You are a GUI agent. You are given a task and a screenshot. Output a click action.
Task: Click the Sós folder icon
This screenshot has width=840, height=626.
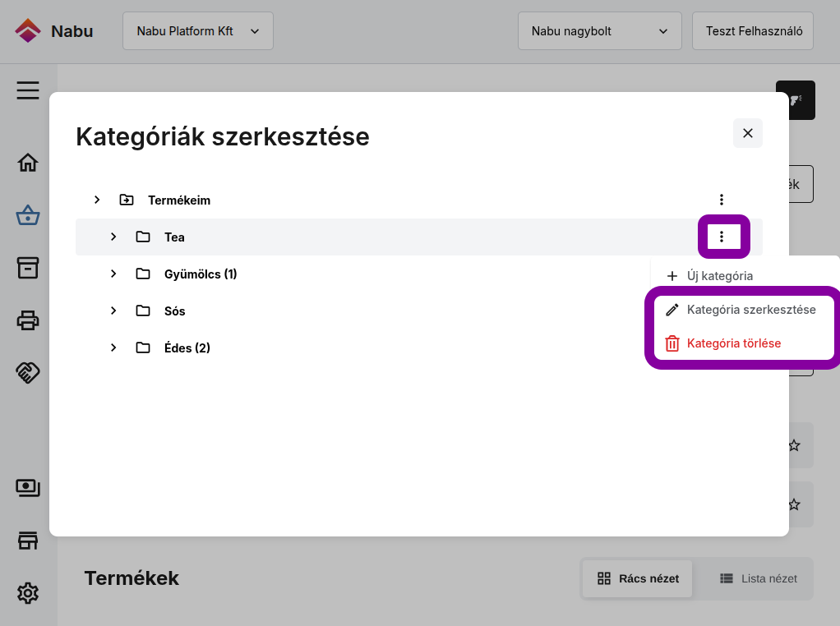coord(143,311)
